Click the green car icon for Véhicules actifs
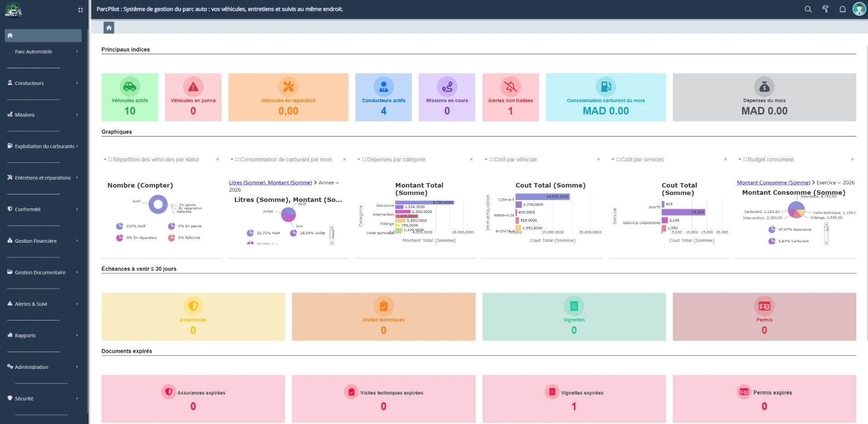868x424 pixels. (x=130, y=86)
